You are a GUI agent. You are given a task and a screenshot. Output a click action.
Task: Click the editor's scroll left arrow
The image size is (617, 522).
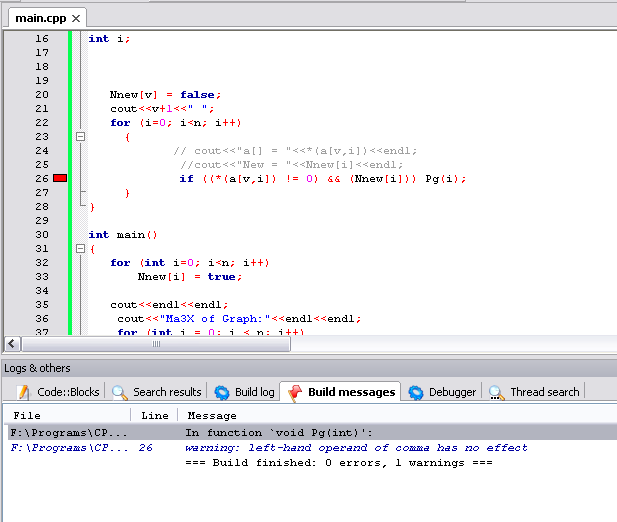coord(12,343)
